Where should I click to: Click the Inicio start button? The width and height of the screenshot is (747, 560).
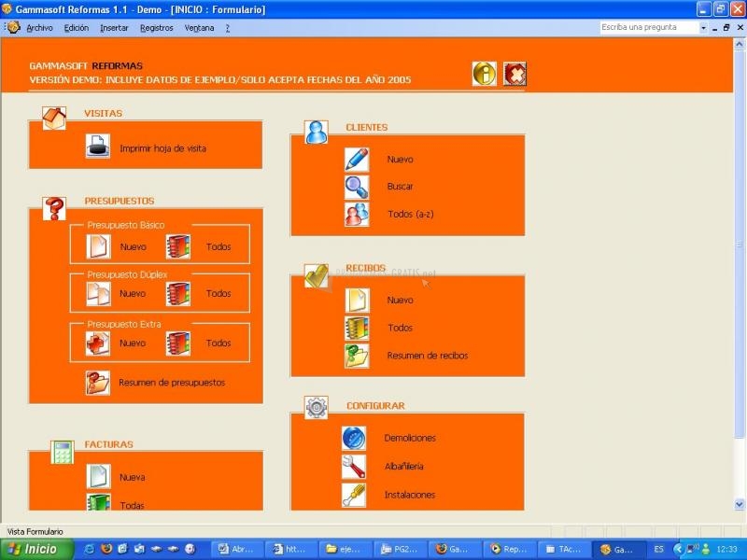(x=37, y=549)
